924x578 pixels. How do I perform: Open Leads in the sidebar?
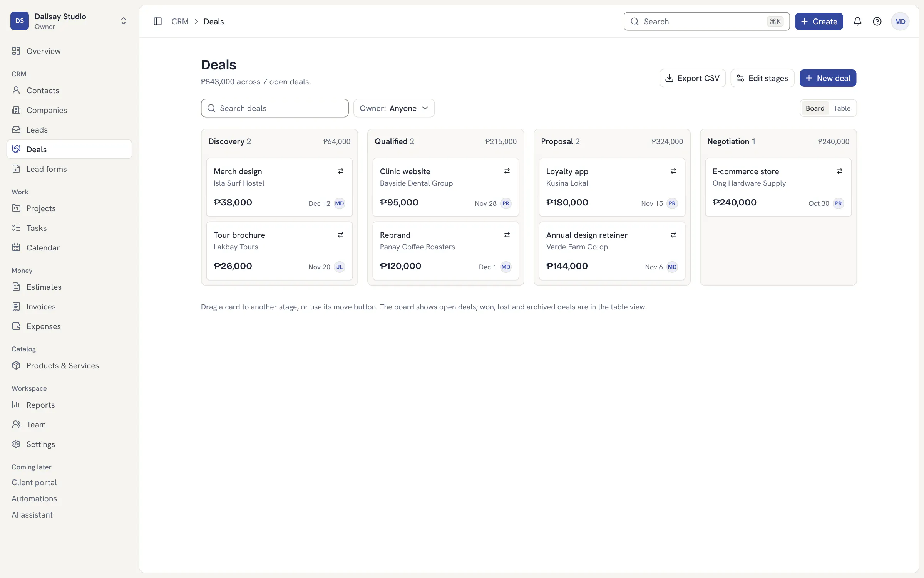click(x=69, y=130)
